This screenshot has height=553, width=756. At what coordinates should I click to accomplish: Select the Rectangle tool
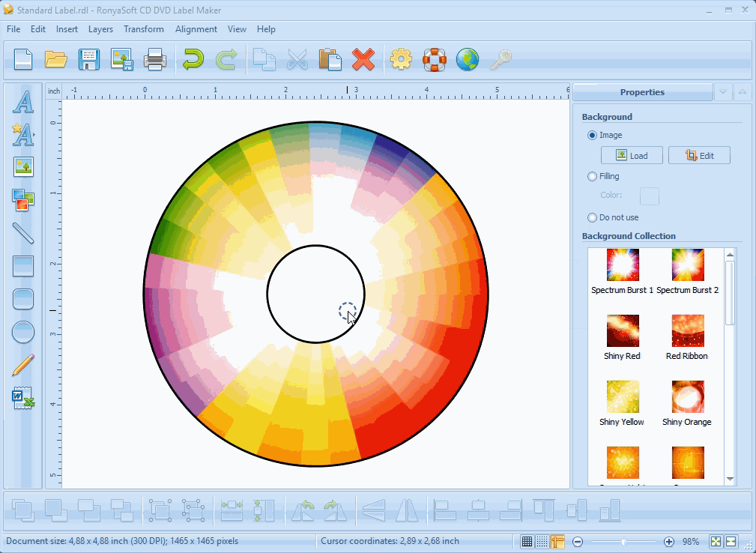23,266
